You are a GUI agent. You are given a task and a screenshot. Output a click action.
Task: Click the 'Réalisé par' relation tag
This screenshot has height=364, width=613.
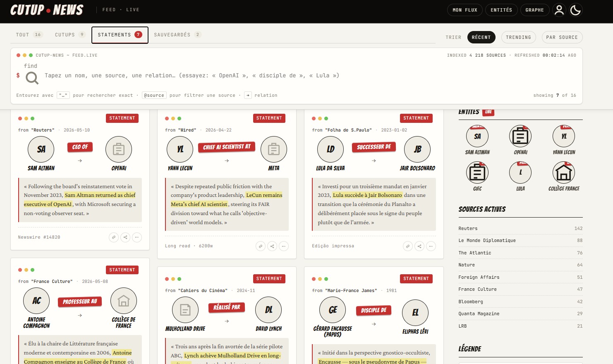click(x=227, y=307)
